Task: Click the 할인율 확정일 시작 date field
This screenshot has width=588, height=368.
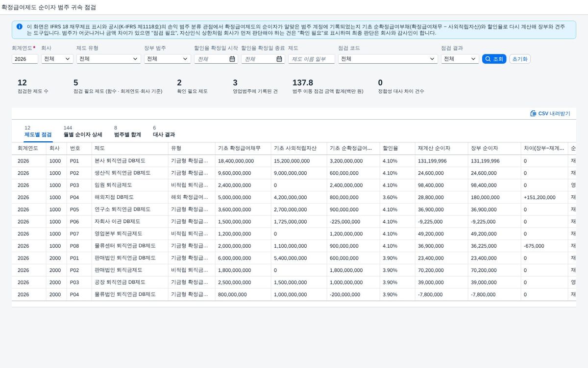Action: [216, 59]
